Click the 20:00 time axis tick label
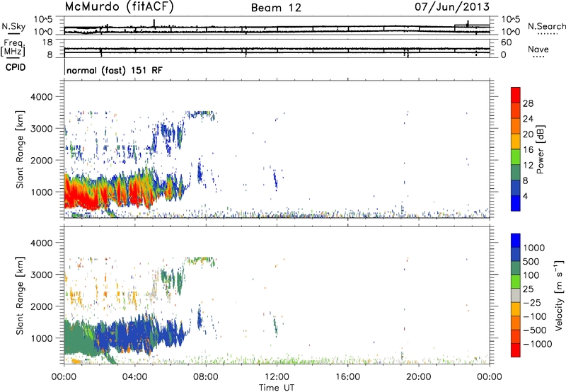This screenshot has width=566, height=392. [419, 377]
